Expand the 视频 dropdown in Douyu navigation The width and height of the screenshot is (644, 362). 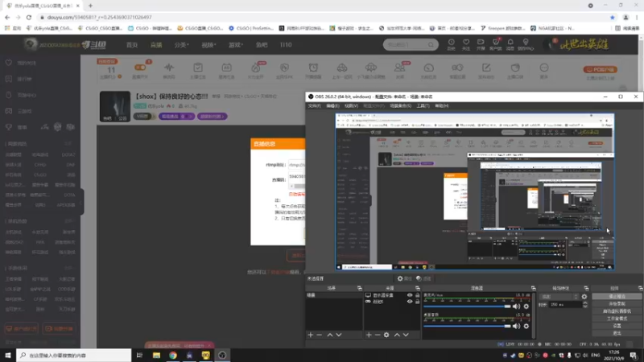[208, 45]
